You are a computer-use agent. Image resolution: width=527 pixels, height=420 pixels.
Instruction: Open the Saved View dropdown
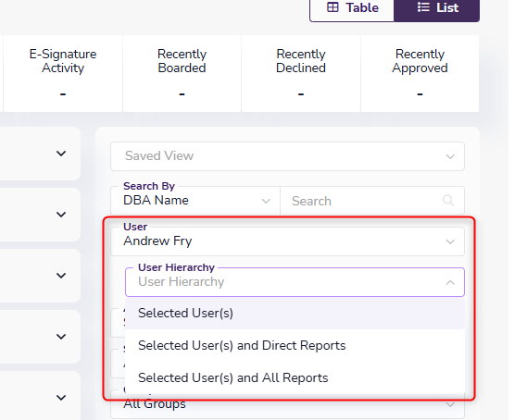(x=287, y=156)
